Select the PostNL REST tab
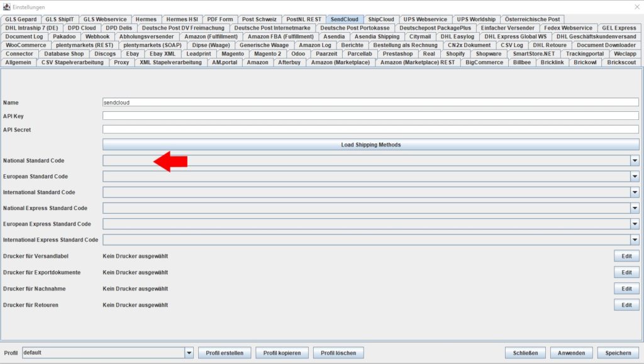 (x=304, y=19)
